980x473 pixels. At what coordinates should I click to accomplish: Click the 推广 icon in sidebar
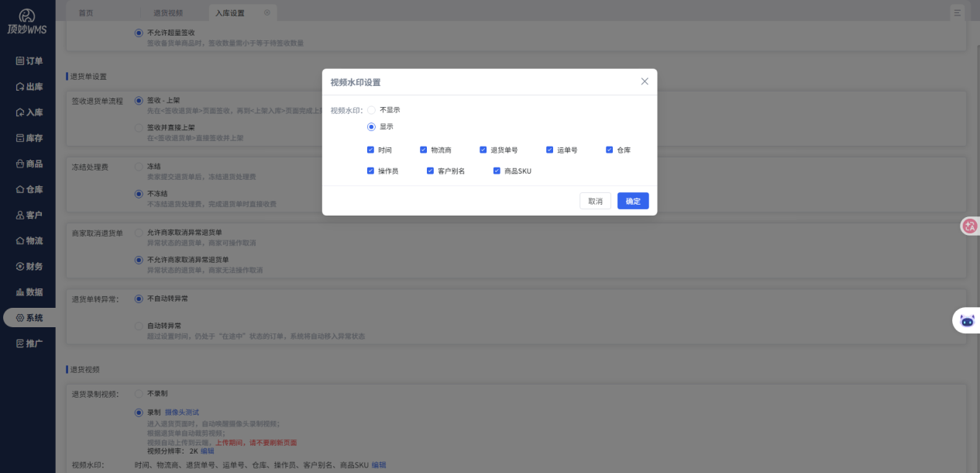tap(20, 344)
